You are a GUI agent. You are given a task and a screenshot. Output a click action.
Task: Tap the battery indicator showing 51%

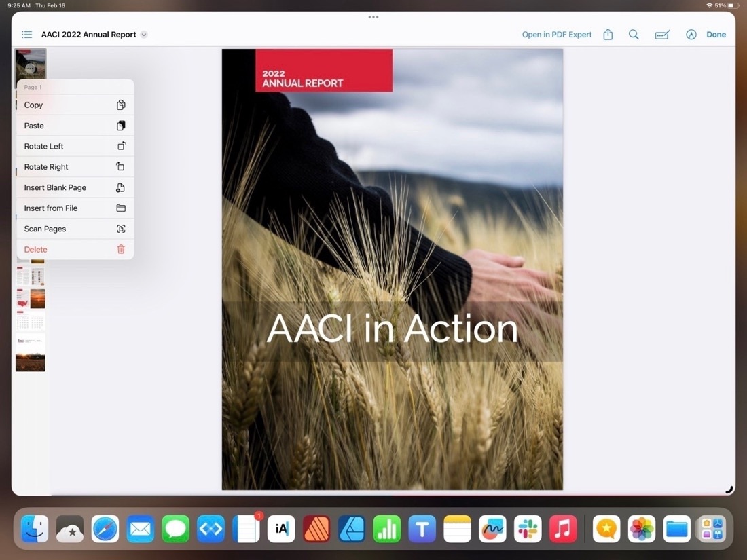730,5
